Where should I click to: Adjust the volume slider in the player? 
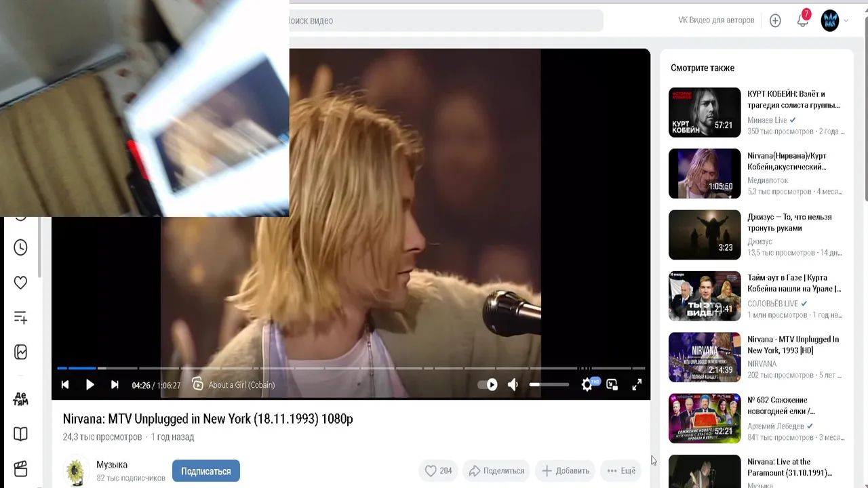(549, 385)
